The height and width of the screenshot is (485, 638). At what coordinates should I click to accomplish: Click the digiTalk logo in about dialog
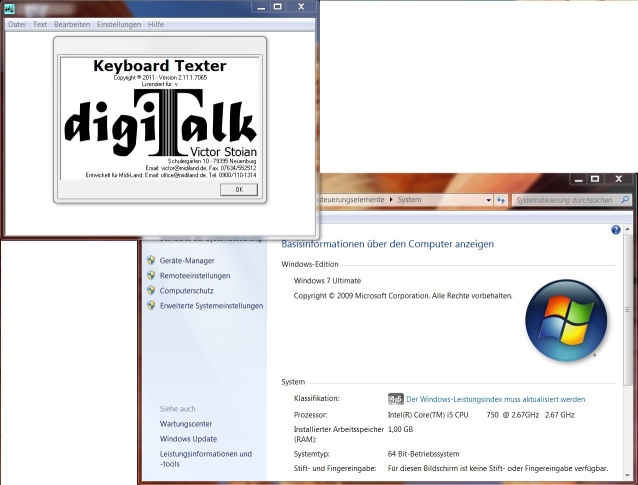(x=161, y=122)
